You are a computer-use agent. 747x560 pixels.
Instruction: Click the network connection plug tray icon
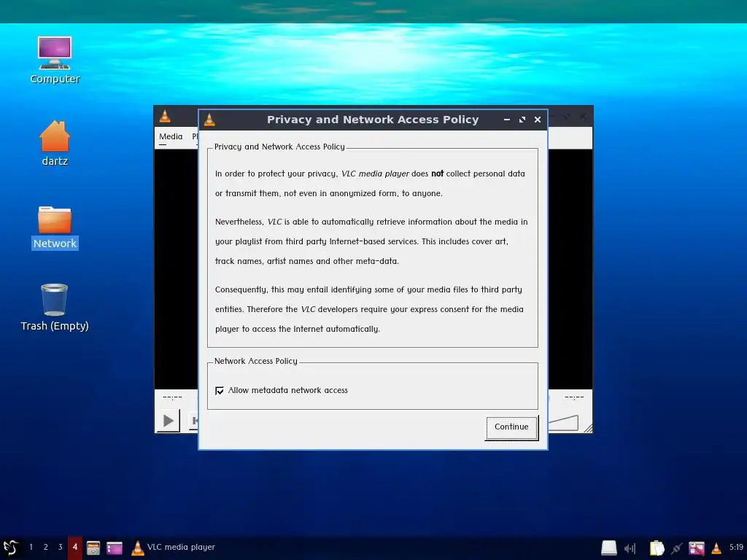point(676,548)
